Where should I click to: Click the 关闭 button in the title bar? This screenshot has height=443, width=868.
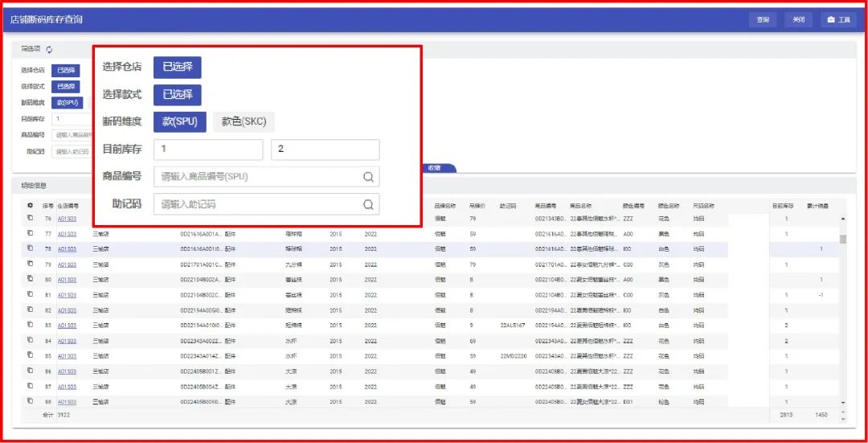click(798, 20)
